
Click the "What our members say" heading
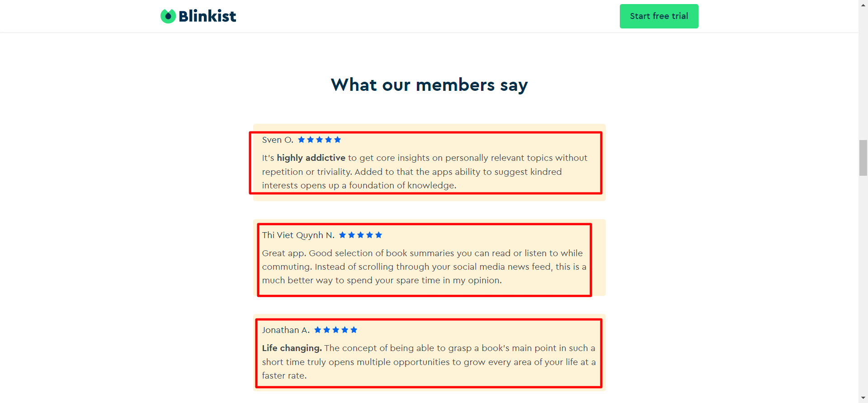(429, 85)
